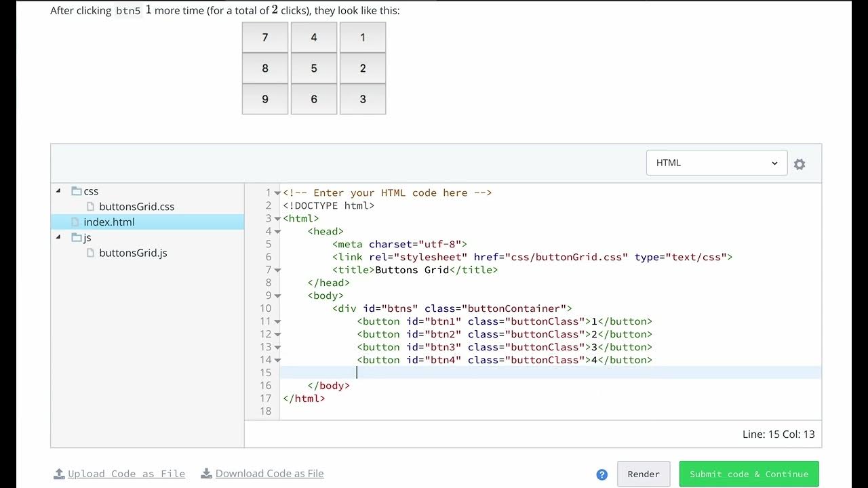Viewport: 868px width, 488px height.
Task: Click the buttonsGrid.js file icon
Action: click(90, 253)
